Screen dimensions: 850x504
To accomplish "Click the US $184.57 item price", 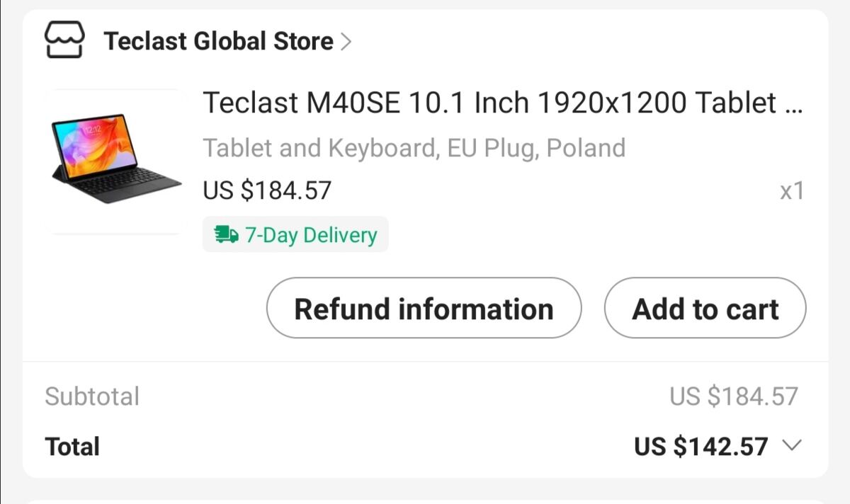I will [x=267, y=190].
